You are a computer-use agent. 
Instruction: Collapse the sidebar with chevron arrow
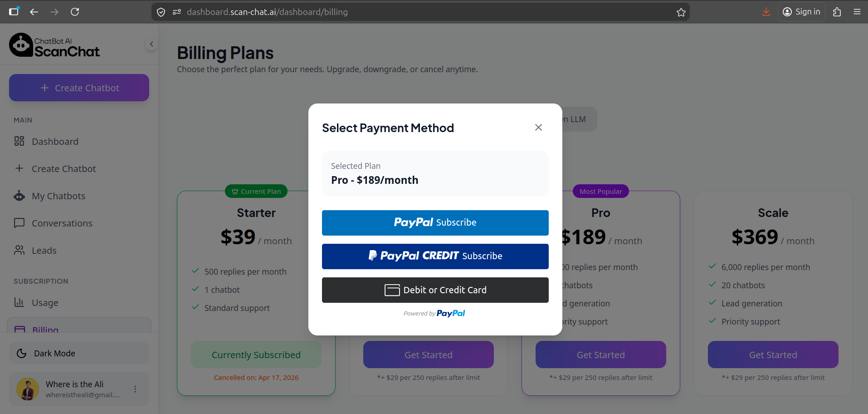(151, 44)
